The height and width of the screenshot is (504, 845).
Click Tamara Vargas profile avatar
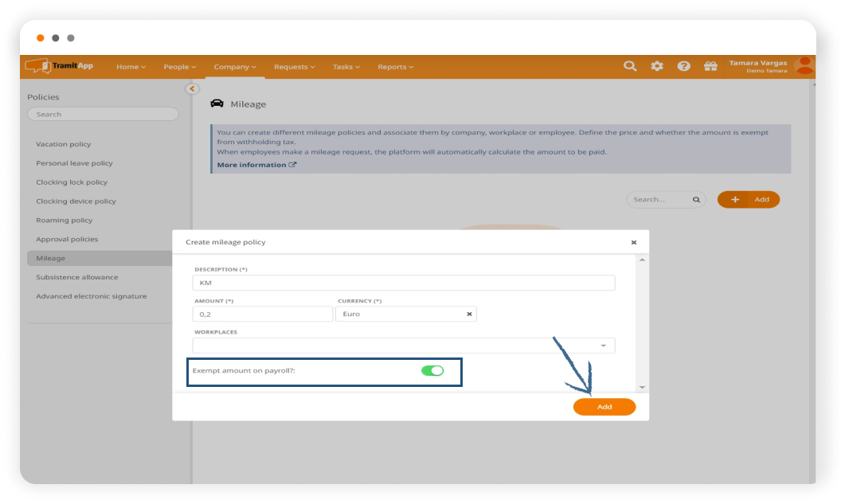(x=804, y=65)
